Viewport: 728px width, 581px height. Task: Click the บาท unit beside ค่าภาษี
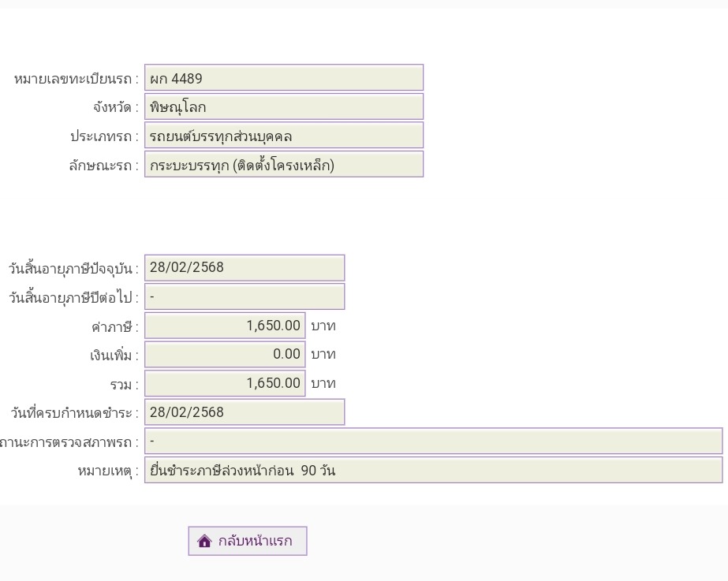(323, 326)
